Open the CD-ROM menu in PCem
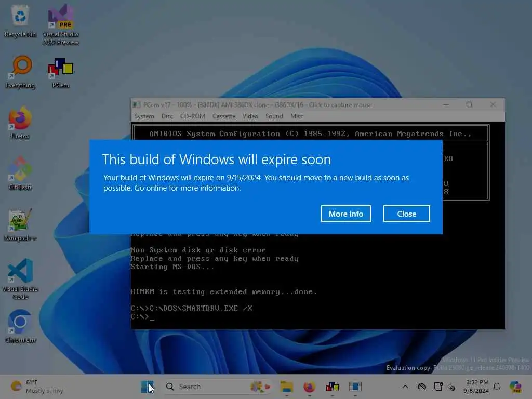The width and height of the screenshot is (532, 399). pos(193,116)
